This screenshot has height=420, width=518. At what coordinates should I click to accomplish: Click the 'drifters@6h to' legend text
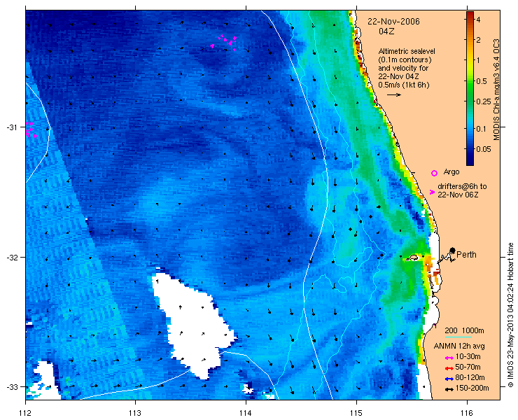click(462, 186)
